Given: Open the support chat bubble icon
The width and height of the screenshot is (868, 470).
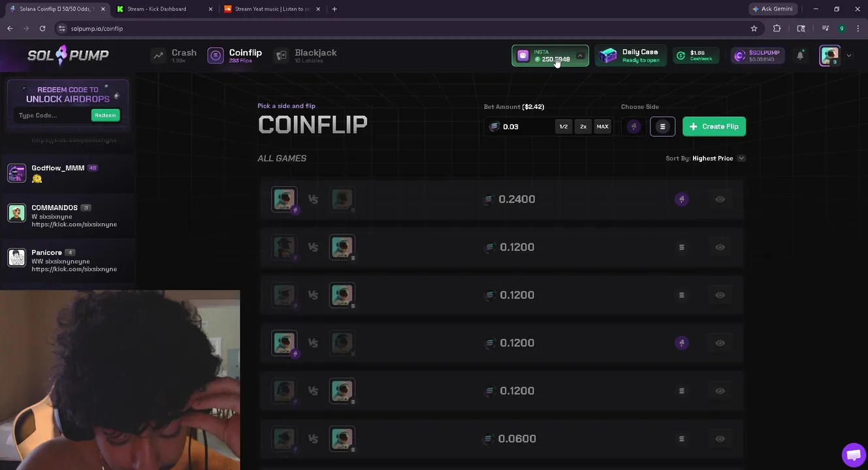Looking at the screenshot, I should 853,455.
